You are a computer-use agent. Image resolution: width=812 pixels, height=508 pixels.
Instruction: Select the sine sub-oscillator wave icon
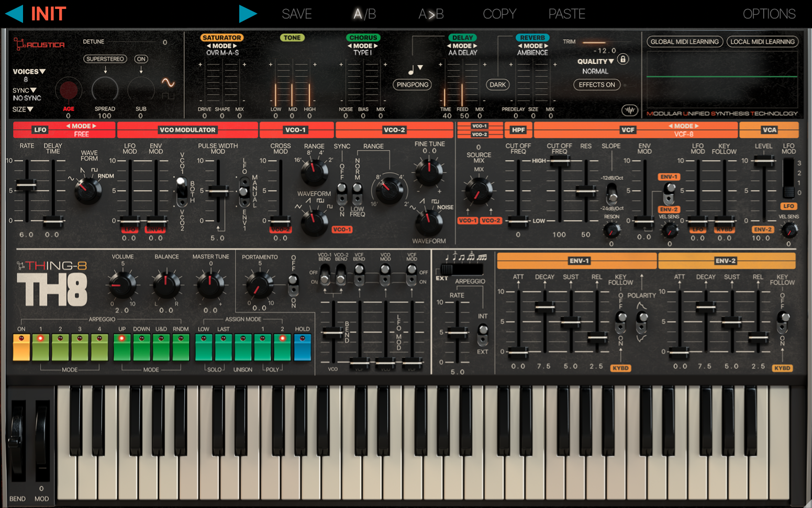tap(168, 83)
